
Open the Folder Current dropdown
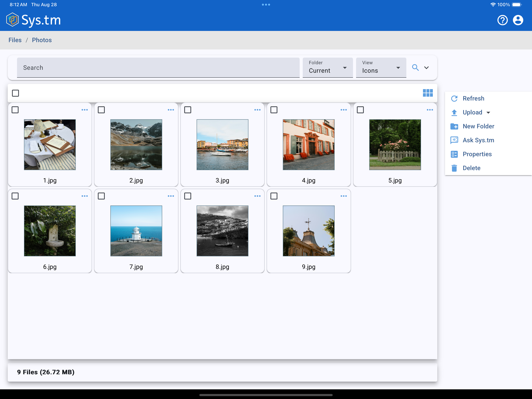coord(327,68)
